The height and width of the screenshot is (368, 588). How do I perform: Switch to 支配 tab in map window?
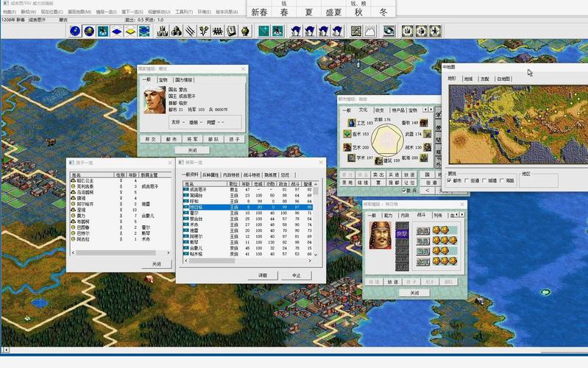[x=485, y=79]
